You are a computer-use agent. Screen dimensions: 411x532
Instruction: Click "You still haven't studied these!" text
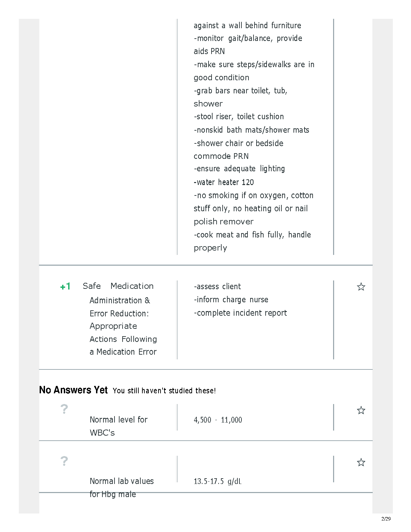point(164,391)
